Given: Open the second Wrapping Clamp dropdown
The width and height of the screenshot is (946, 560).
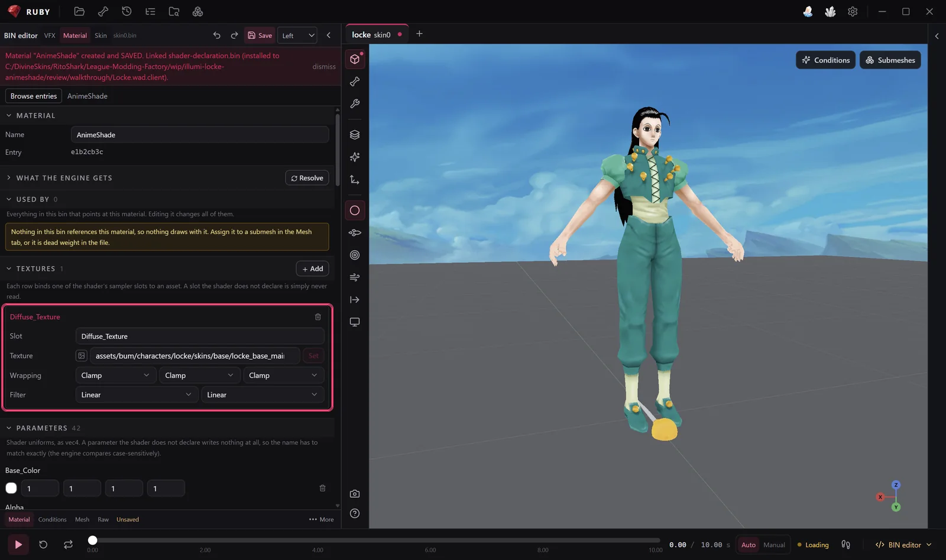Looking at the screenshot, I should tap(200, 376).
